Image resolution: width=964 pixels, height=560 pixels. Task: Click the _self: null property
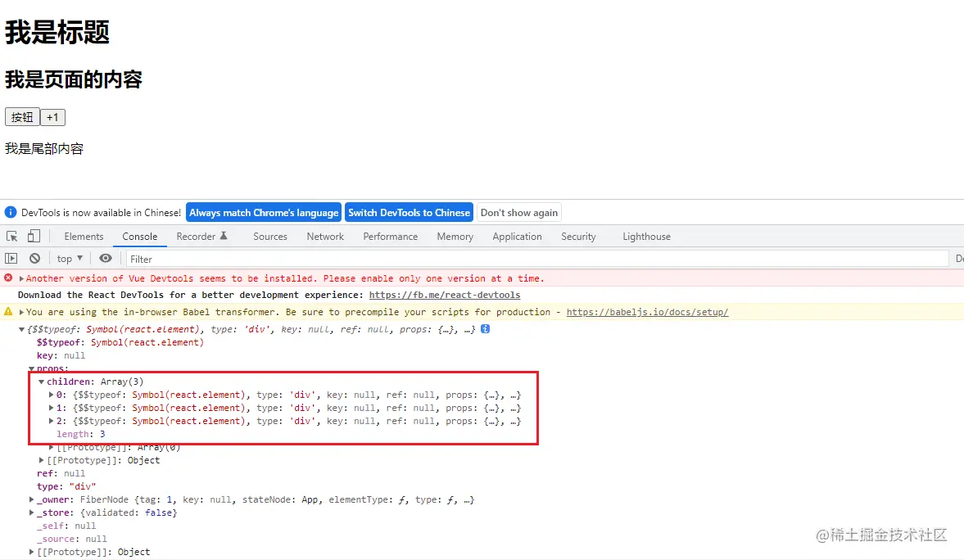[66, 526]
